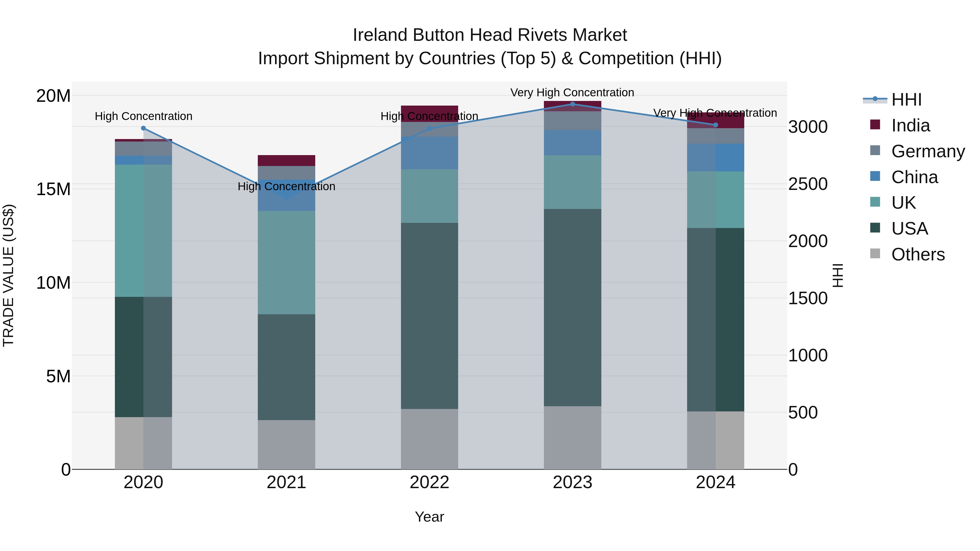Click the HHI line marker for 2023
This screenshot has height=551, width=980.
point(572,104)
